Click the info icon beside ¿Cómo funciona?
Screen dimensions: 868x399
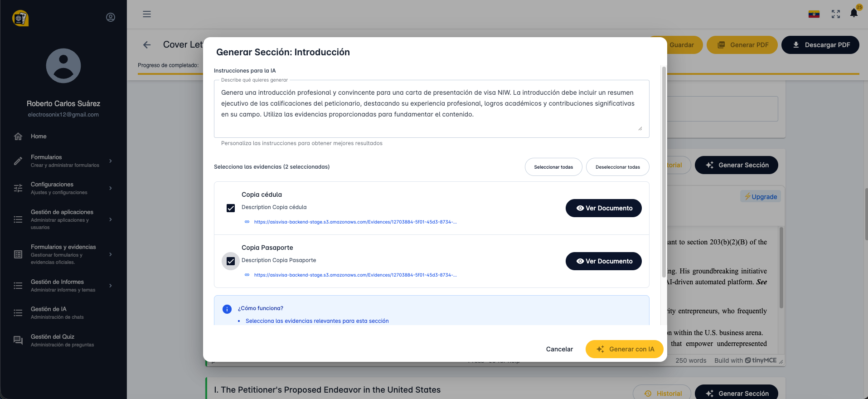click(227, 309)
